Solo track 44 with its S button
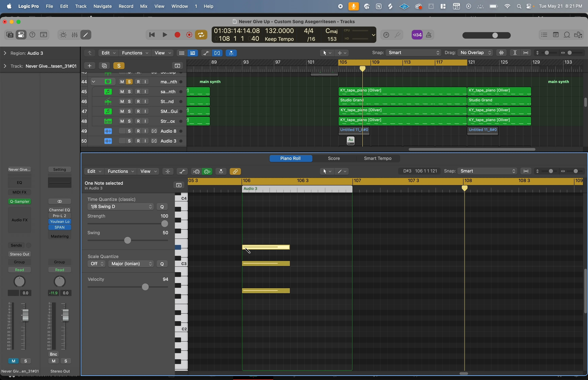588x380 pixels. pos(129,81)
